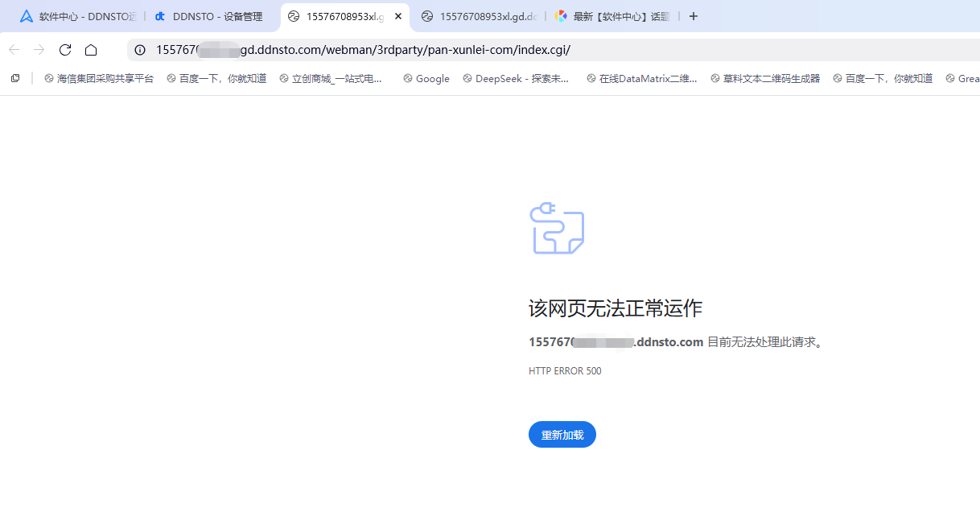Click the home icon in toolbar
This screenshot has width=980, height=529.
91,50
